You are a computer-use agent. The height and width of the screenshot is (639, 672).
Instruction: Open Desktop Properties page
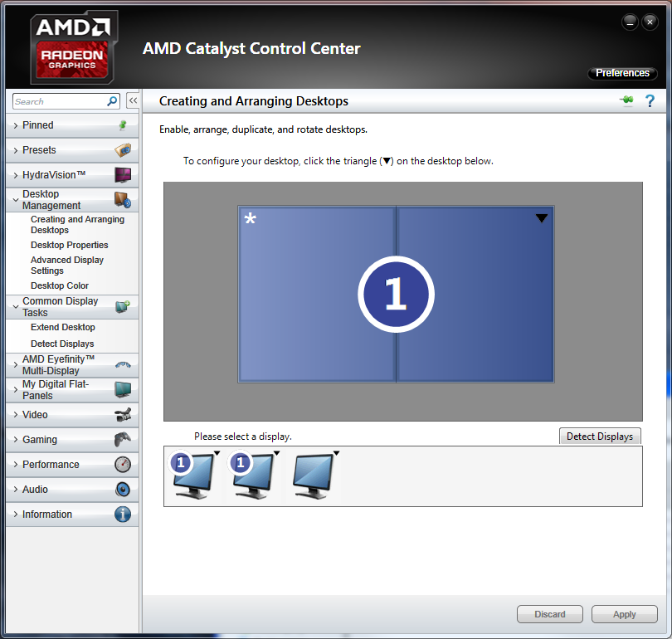[x=70, y=245]
